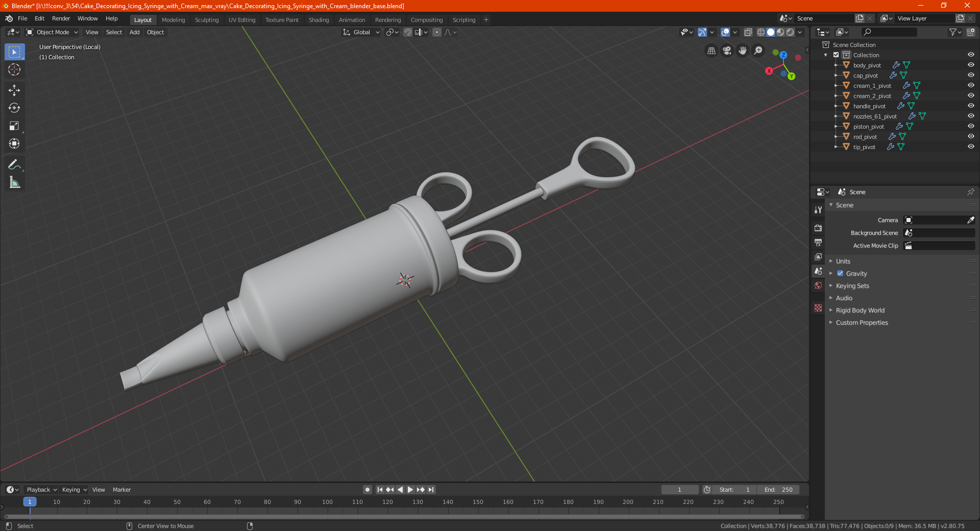
Task: Hide cream_1_pivot in viewport
Action: pyautogui.click(x=971, y=85)
